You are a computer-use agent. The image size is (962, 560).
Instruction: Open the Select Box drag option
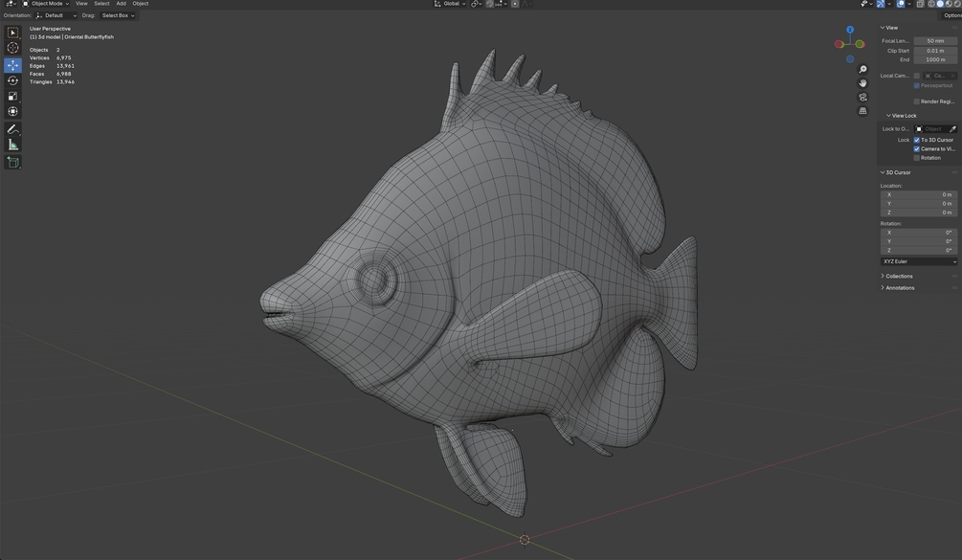tap(118, 15)
